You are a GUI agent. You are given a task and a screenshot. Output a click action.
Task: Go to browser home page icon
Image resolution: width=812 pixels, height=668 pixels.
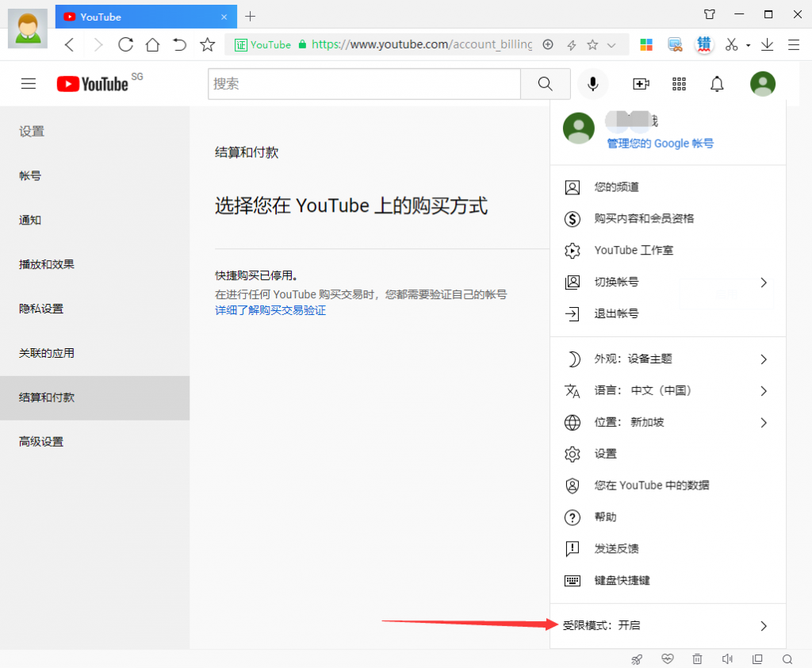click(x=152, y=44)
